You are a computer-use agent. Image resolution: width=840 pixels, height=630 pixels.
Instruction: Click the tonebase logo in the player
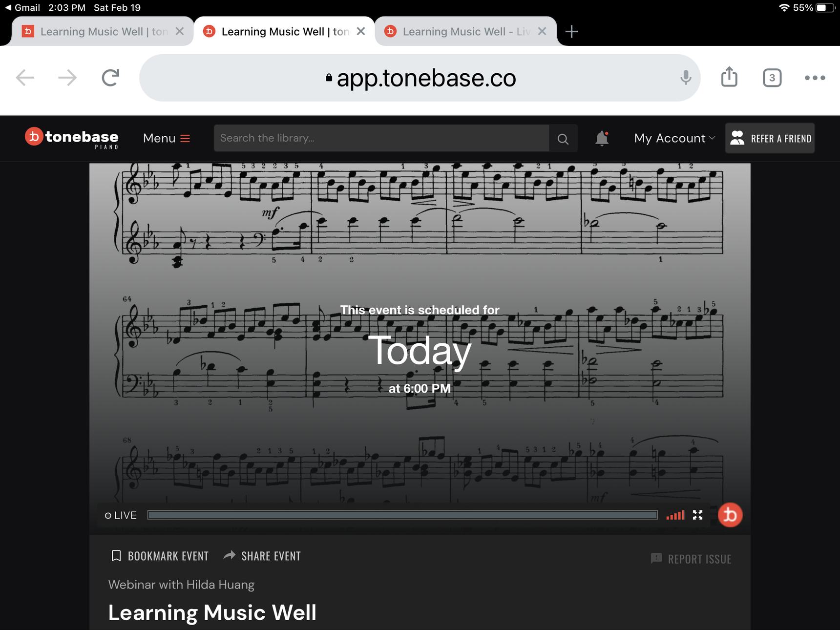point(730,515)
